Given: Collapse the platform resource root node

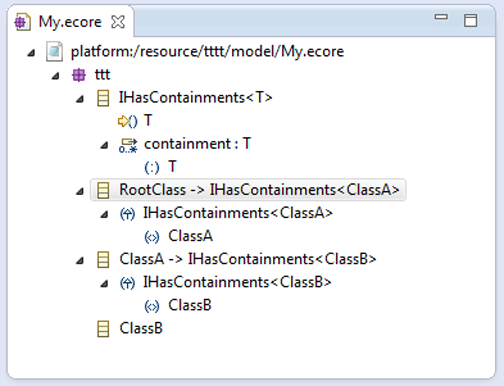Looking at the screenshot, I should pyautogui.click(x=31, y=53).
